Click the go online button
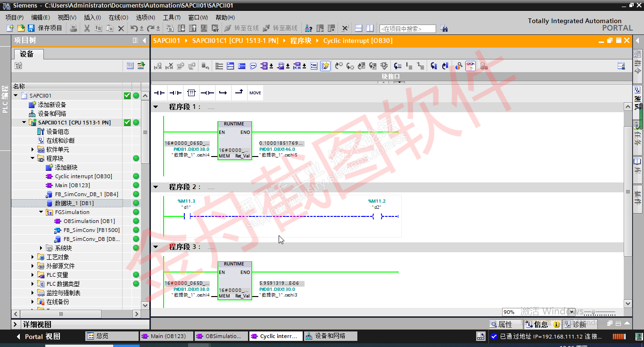 tap(241, 28)
